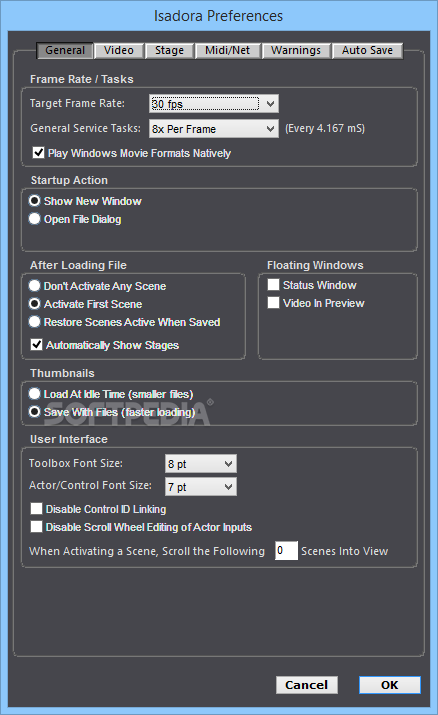Enable the Status Window floating window
The width and height of the screenshot is (438, 715).
click(273, 285)
